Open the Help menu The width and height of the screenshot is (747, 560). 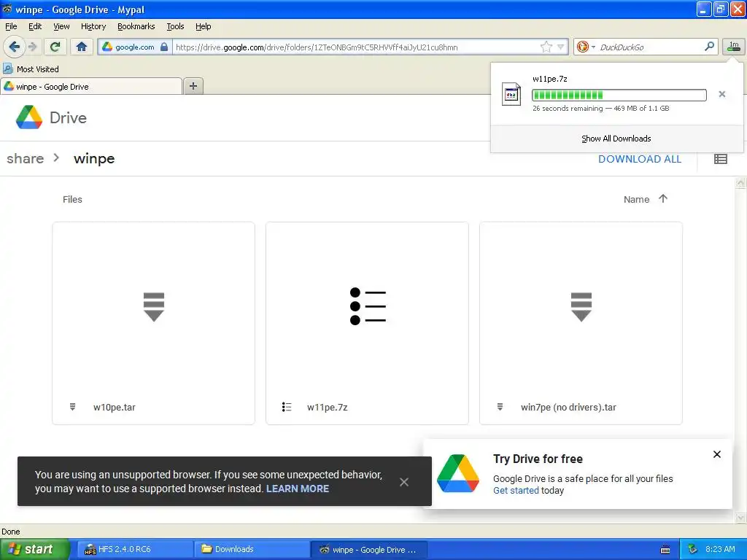point(203,26)
